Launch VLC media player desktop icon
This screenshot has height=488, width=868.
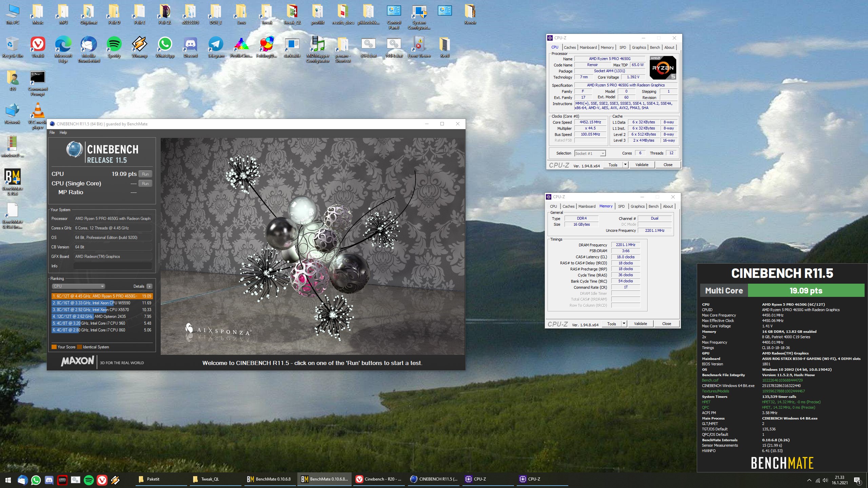coord(38,116)
